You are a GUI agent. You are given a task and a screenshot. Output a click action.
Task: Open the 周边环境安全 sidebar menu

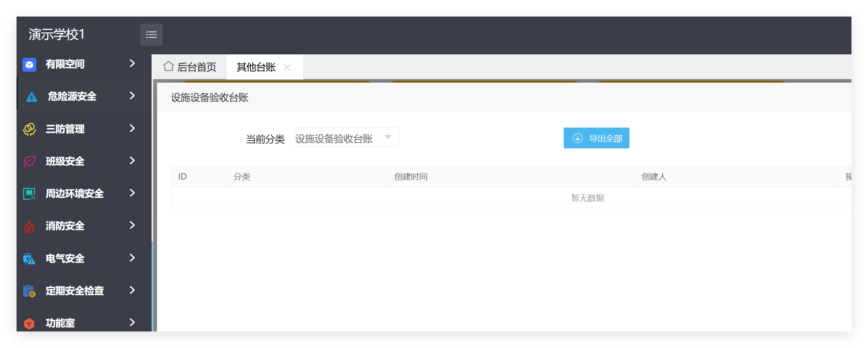tap(84, 193)
